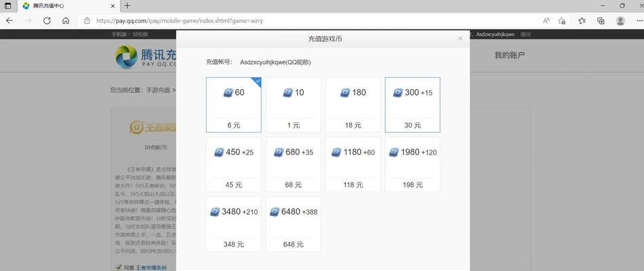This screenshot has width=644, height=271.
Task: Close the 充值游戏币 dialog
Action: (x=460, y=39)
